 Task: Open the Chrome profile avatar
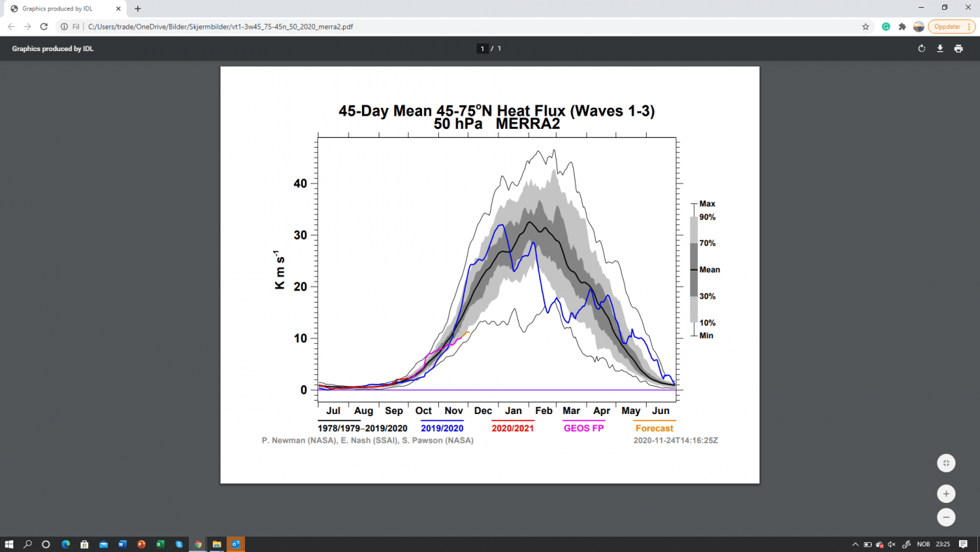(x=918, y=27)
